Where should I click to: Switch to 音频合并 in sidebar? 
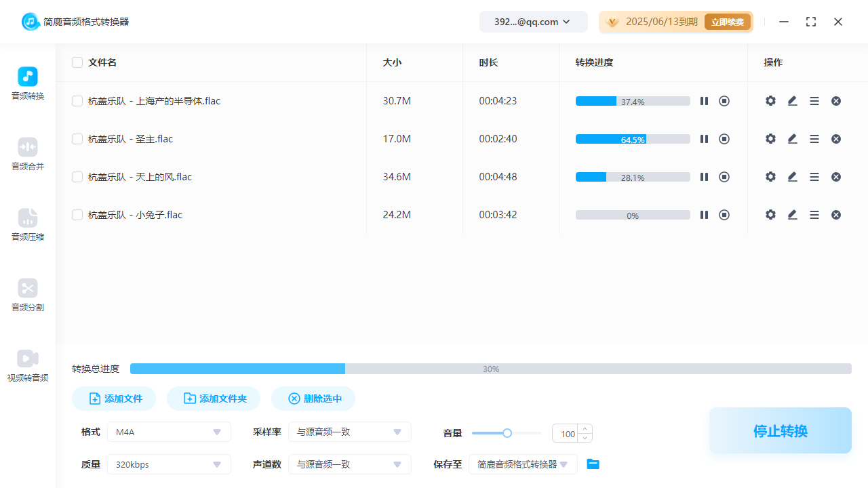pyautogui.click(x=28, y=154)
